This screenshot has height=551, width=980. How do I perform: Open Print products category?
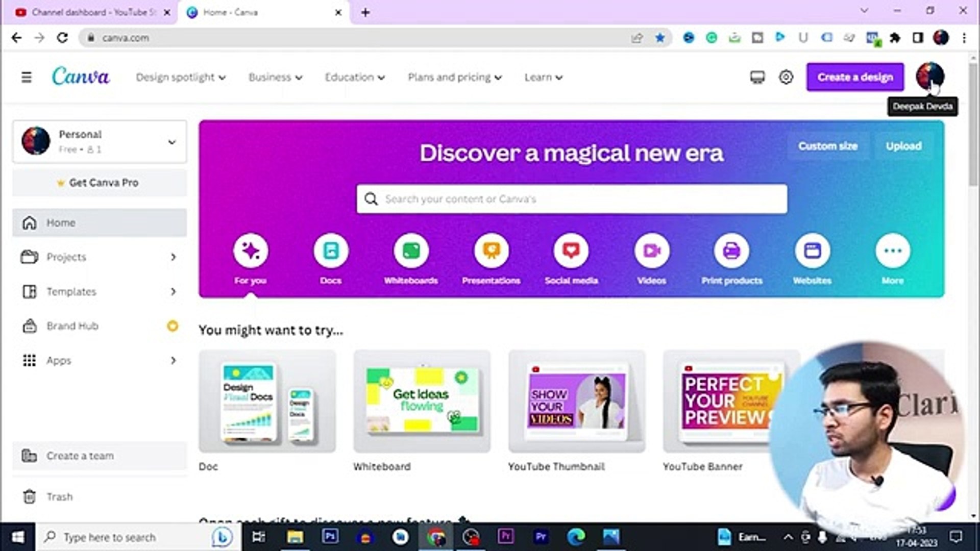[732, 251]
